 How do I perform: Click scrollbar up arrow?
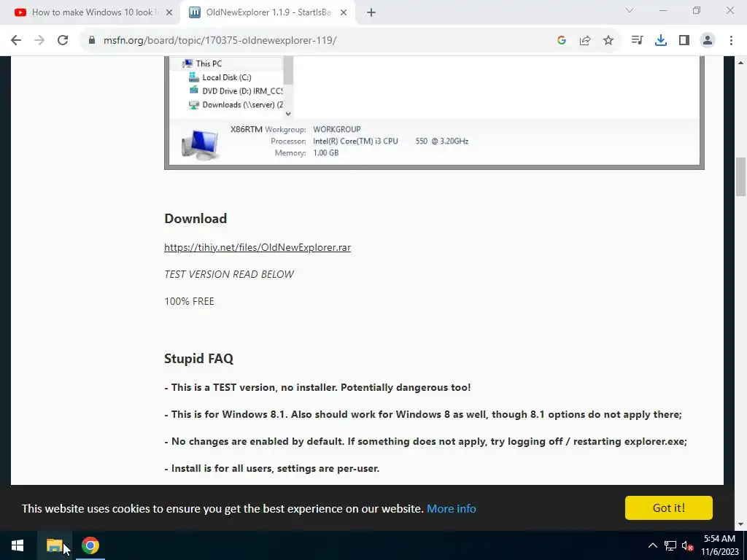pyautogui.click(x=741, y=63)
